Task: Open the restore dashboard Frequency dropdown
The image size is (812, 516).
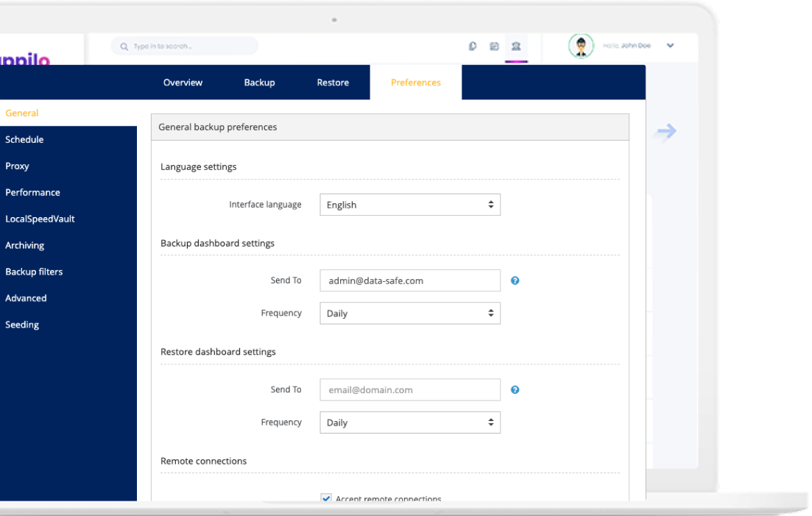Action: click(410, 423)
